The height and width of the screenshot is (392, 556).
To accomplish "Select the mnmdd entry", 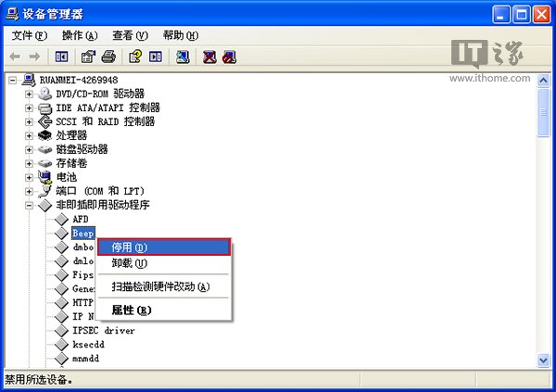I will [x=85, y=359].
